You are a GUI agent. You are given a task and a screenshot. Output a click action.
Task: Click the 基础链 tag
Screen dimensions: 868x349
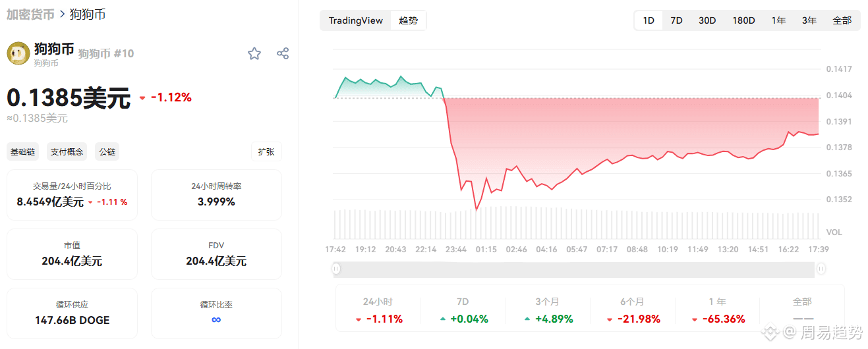click(x=23, y=152)
